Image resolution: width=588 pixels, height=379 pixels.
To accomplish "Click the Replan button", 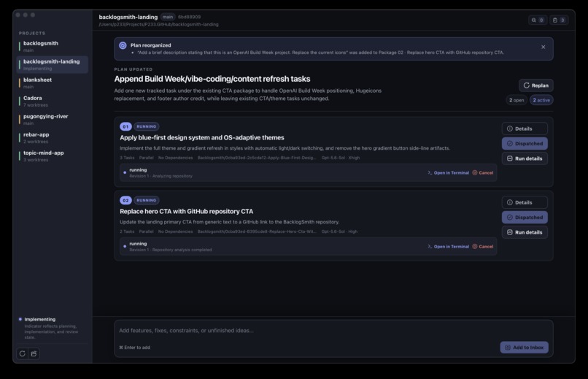I will pyautogui.click(x=536, y=85).
